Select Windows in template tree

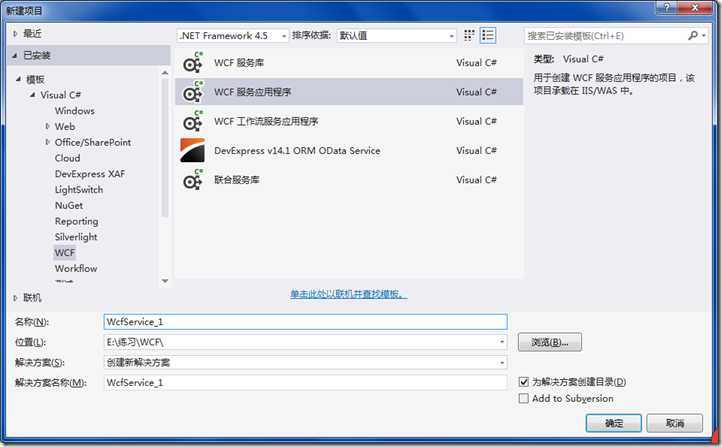[75, 110]
